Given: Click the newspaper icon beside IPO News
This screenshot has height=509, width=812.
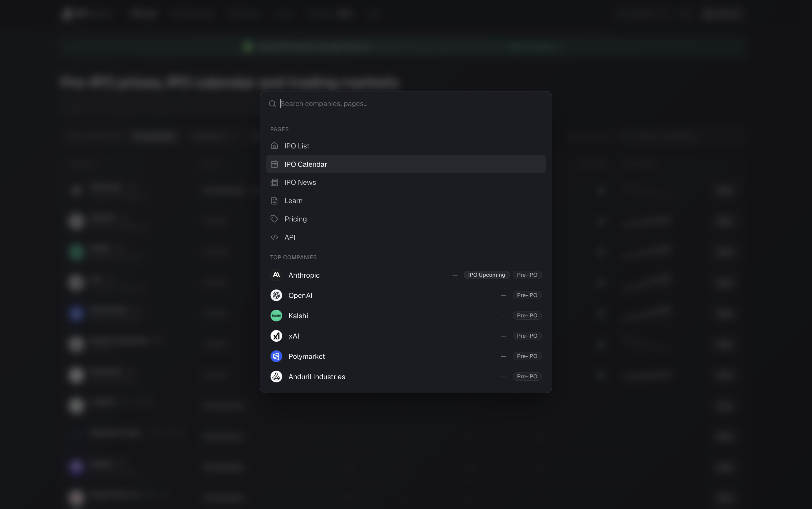Looking at the screenshot, I should coord(274,183).
